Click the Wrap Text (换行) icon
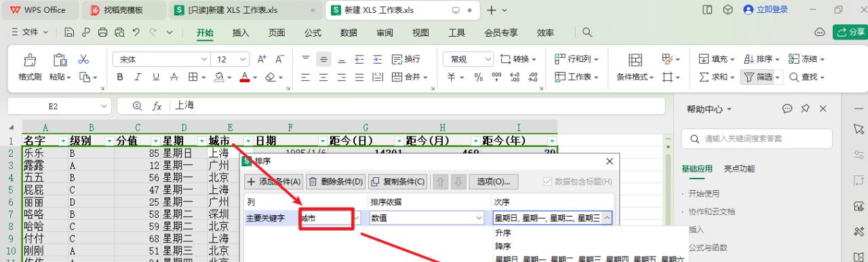868x262 pixels. coord(397,60)
